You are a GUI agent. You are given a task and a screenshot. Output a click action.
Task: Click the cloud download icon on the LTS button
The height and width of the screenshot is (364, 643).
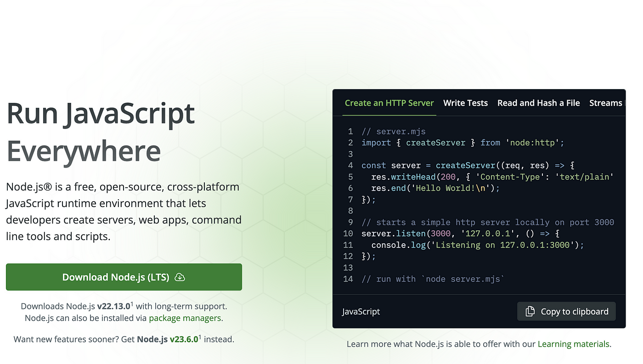coord(180,277)
